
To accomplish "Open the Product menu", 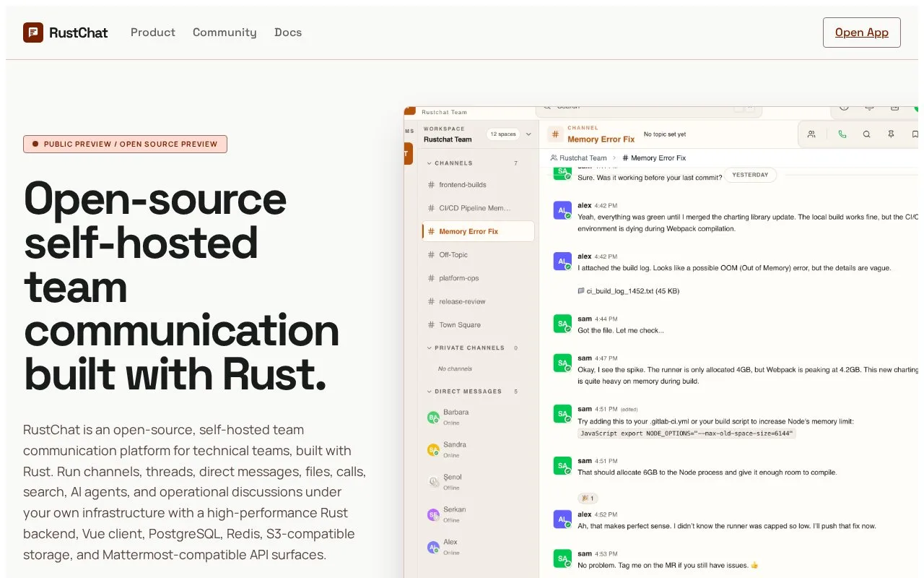I will tap(153, 33).
